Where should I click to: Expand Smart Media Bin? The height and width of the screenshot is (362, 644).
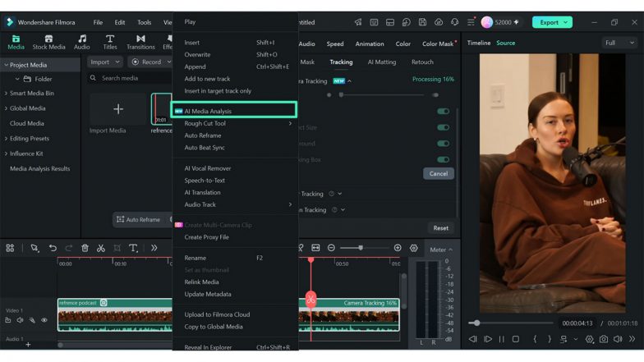click(x=6, y=94)
